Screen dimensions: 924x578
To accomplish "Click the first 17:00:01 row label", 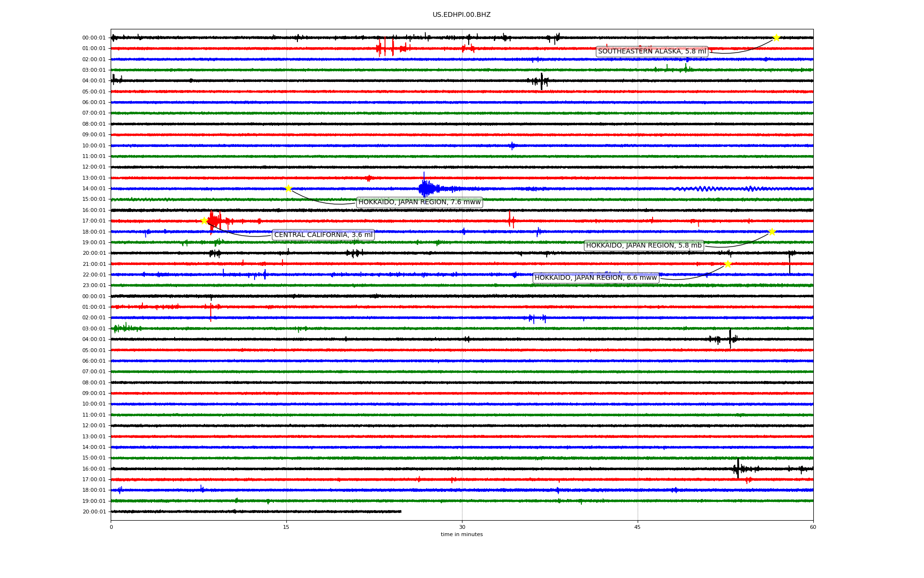I will [94, 221].
